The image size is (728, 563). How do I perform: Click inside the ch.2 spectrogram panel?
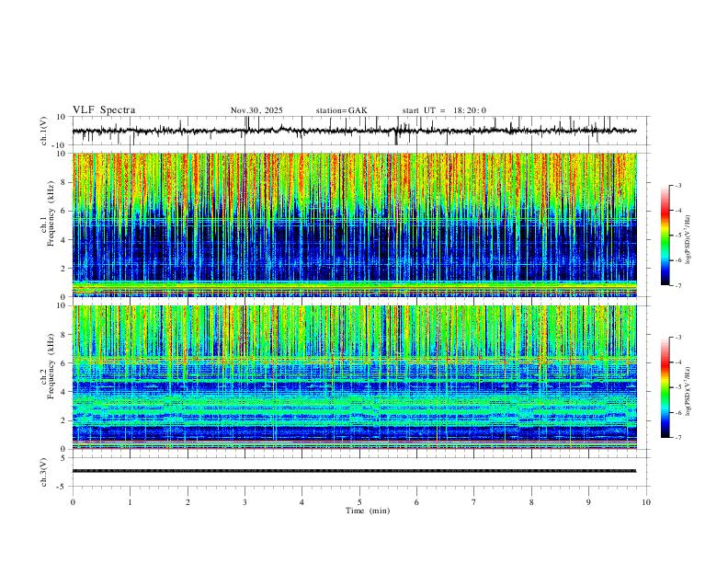[x=355, y=377]
